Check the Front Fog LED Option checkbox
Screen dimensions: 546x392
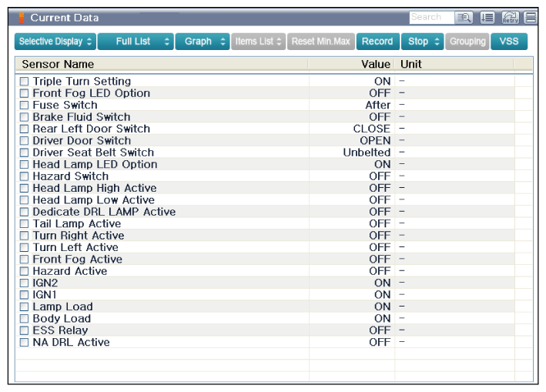24,93
